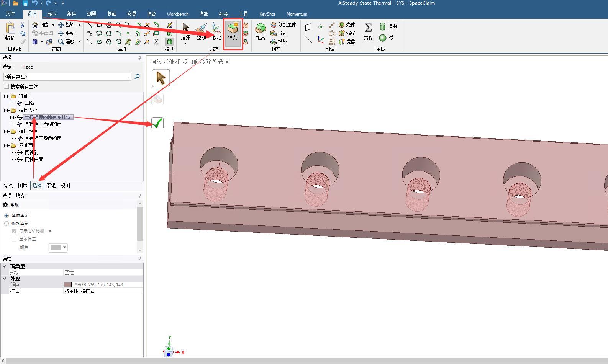The image size is (608, 364).
Task: Open the Equation (方程) tool
Action: click(x=368, y=31)
